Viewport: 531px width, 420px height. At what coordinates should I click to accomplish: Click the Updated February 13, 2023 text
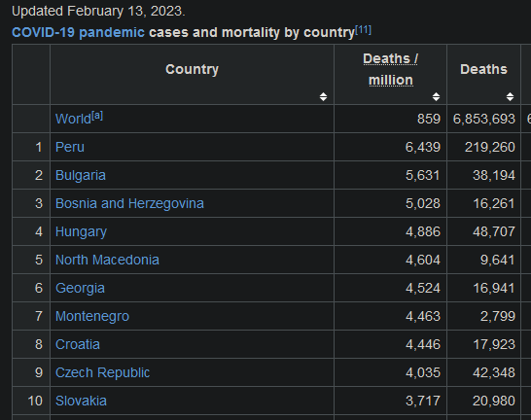(98, 11)
